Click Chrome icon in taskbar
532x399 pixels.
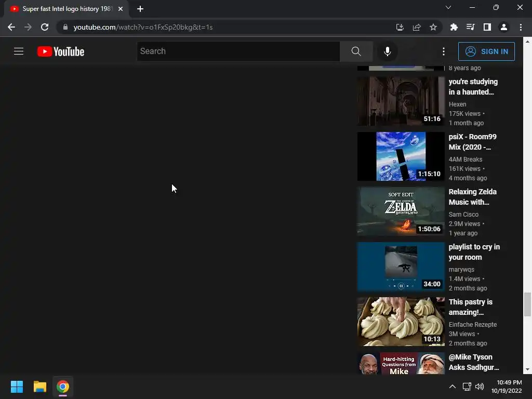point(63,387)
